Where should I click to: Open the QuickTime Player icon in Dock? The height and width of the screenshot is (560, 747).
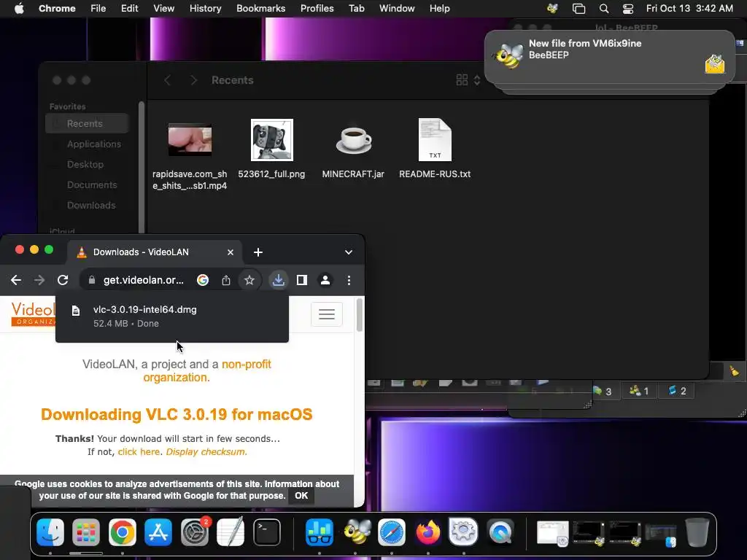click(500, 532)
